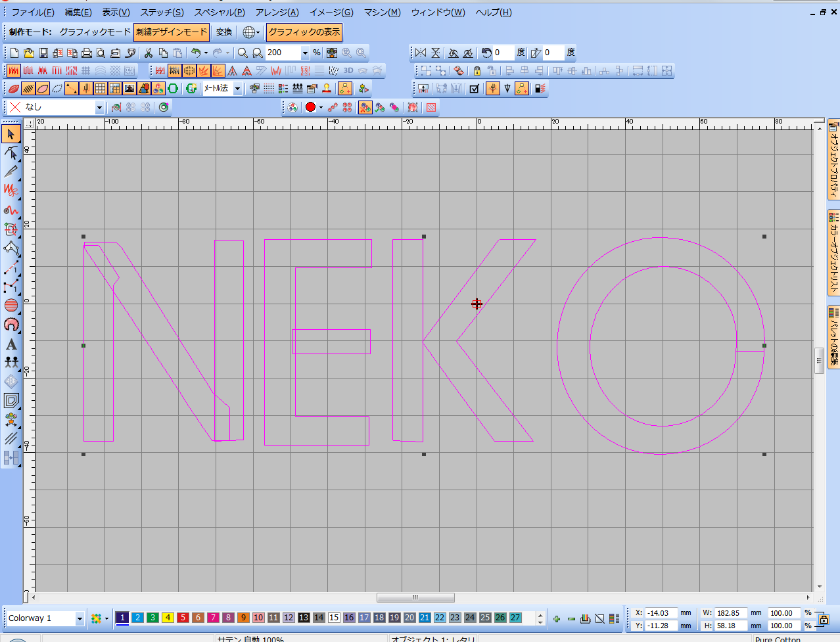Open the ファイル menu
The height and width of the screenshot is (642, 840).
[33, 12]
